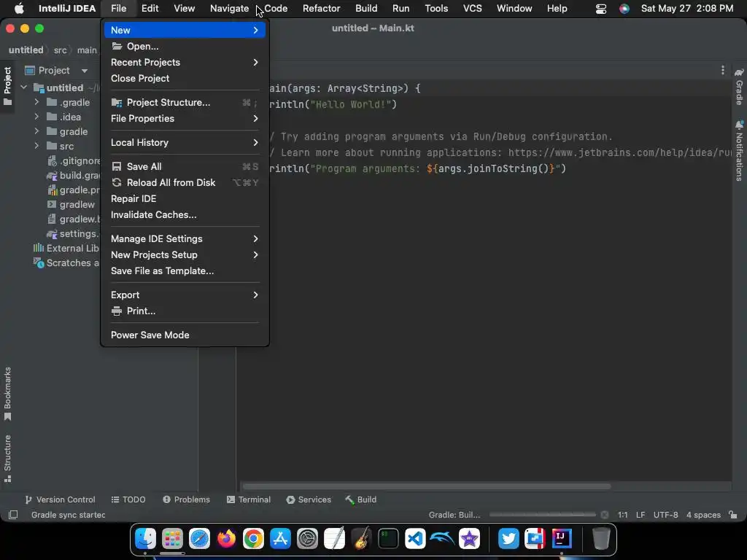
Task: Change UTF-8 file encoding
Action: [665, 515]
